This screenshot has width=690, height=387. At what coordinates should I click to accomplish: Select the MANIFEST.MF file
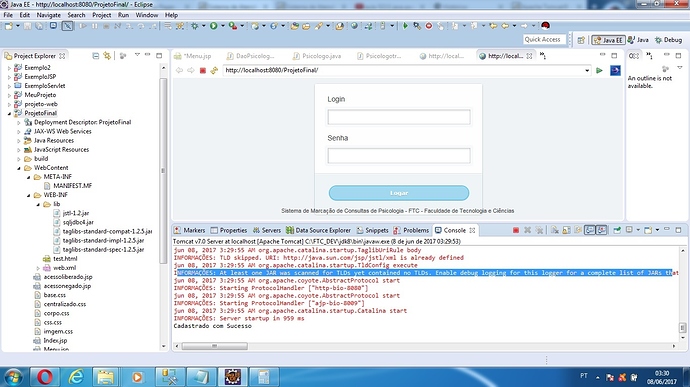pyautogui.click(x=68, y=186)
